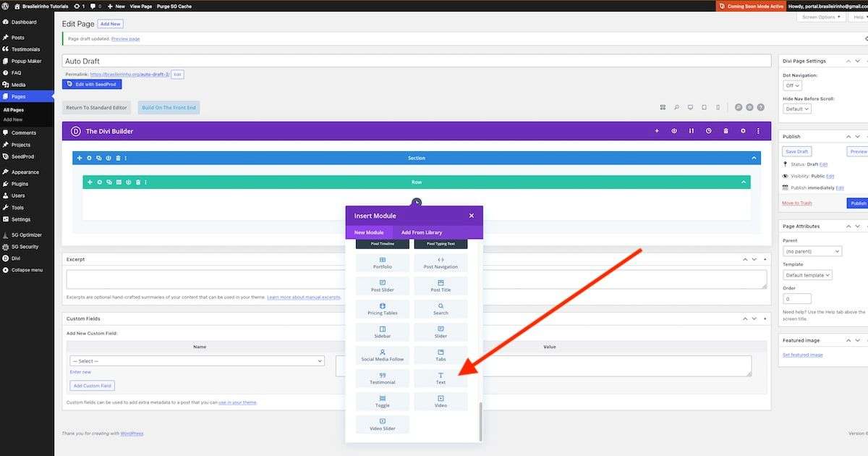
Task: Click the Divi Builder D logo
Action: (76, 131)
